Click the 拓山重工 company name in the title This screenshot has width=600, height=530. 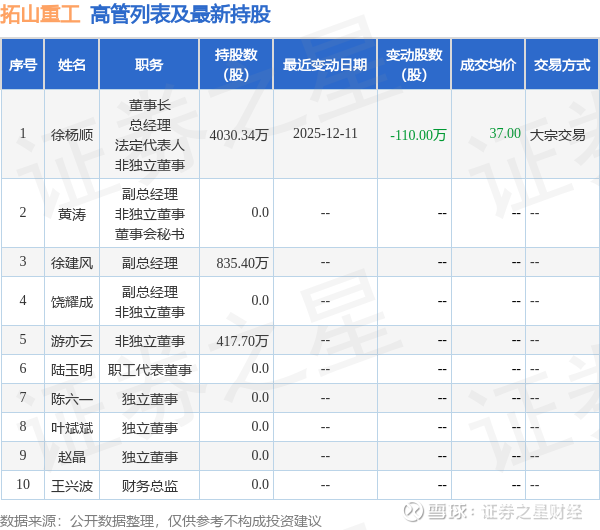tap(40, 15)
